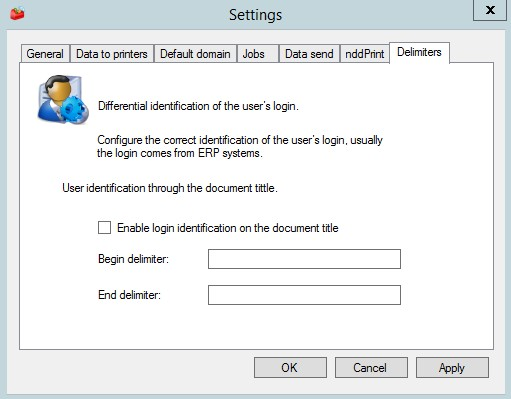Click the Settings window title text
511x399 pixels.
(x=255, y=15)
